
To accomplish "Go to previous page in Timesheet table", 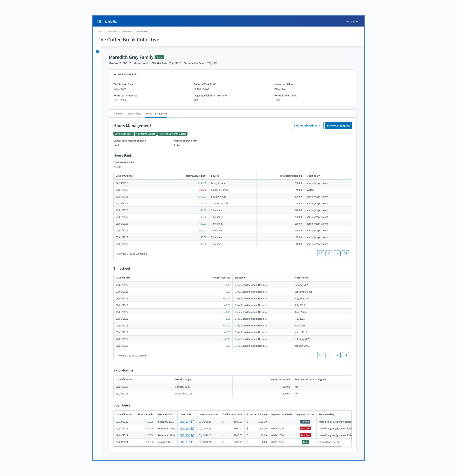I will coord(329,355).
